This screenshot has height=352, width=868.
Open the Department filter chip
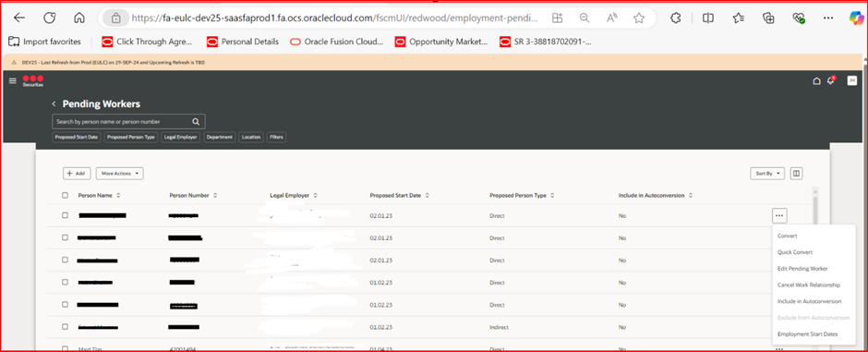(x=219, y=137)
